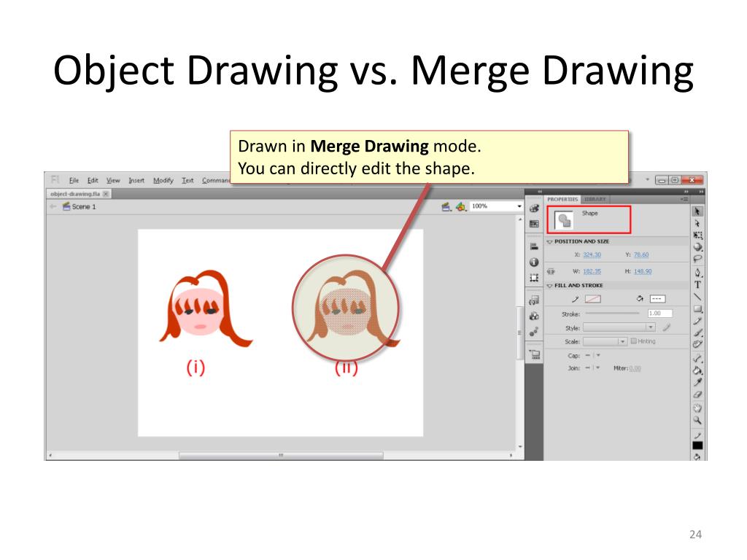Switch to the Properties tab
747x560 pixels.
(x=562, y=199)
